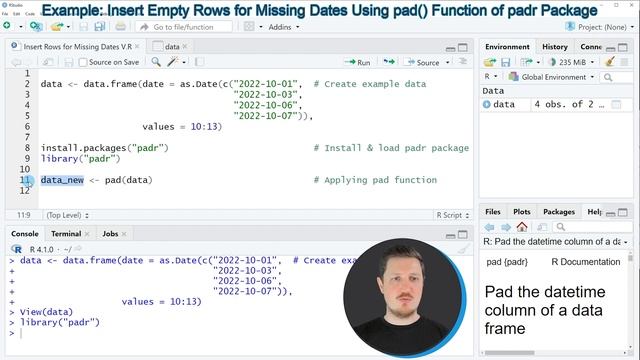Viewport: 640px width, 360px height.
Task: Close the Jobs tab
Action: [x=124, y=234]
